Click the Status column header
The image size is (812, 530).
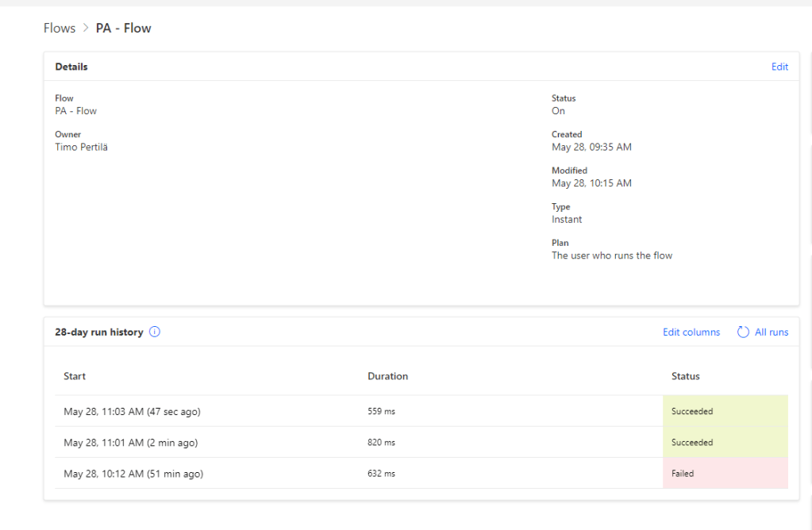point(686,376)
